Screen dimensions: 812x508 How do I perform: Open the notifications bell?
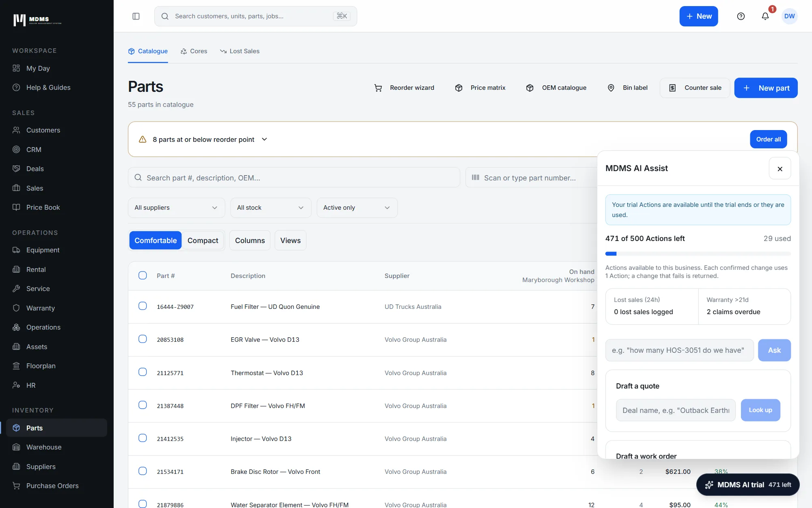(x=765, y=16)
